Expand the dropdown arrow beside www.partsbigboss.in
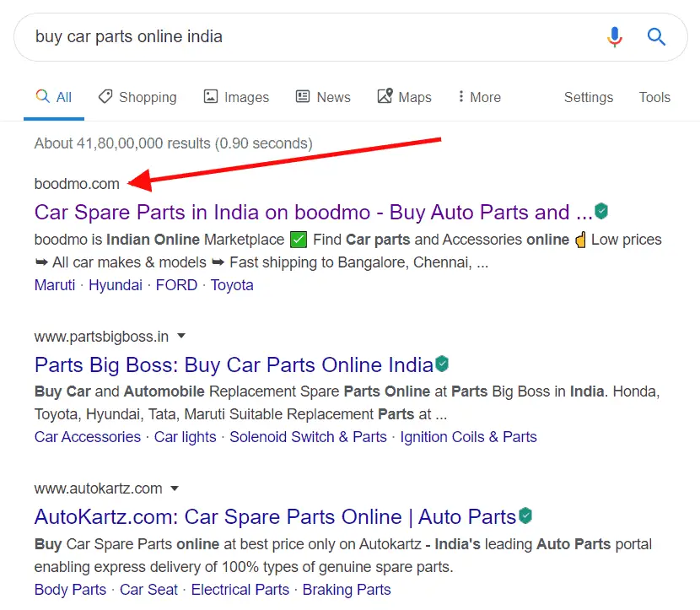 click(180, 336)
